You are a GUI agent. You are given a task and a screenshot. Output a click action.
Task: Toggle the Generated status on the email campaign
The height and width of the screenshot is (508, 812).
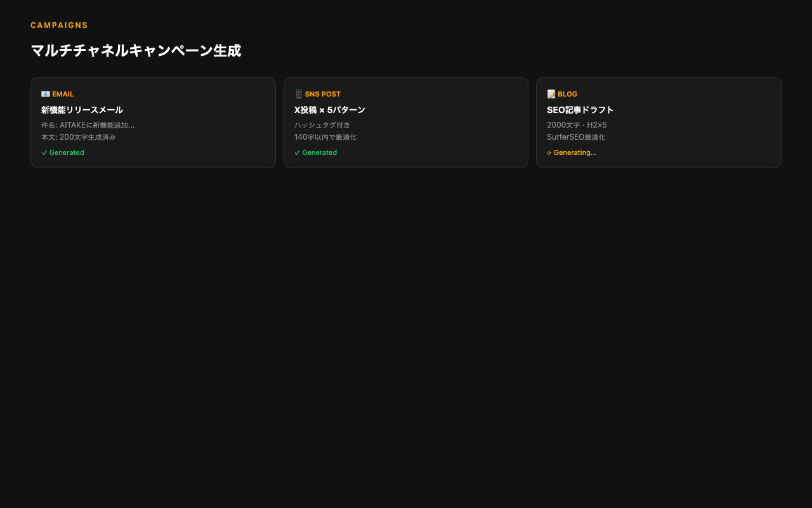[x=62, y=152]
